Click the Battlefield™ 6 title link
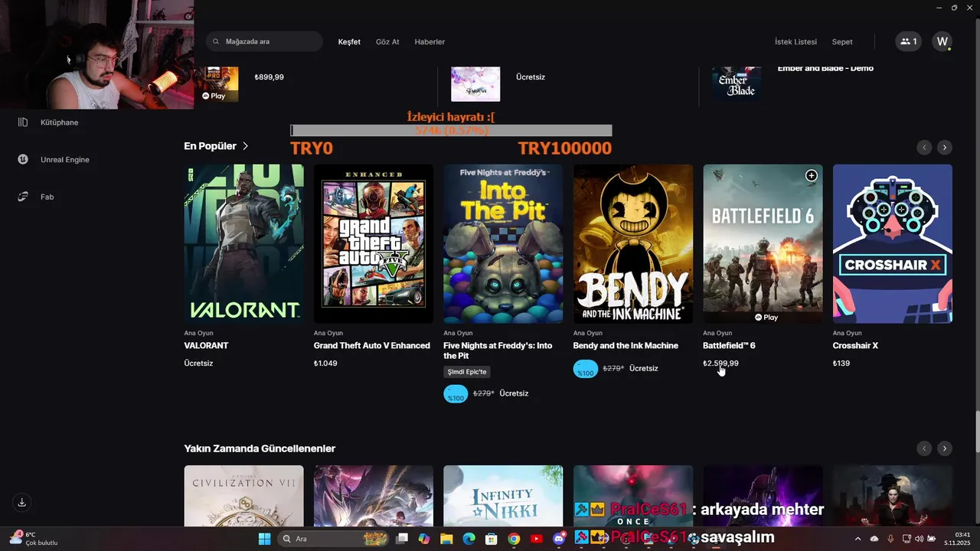The height and width of the screenshot is (551, 980). pyautogui.click(x=729, y=346)
